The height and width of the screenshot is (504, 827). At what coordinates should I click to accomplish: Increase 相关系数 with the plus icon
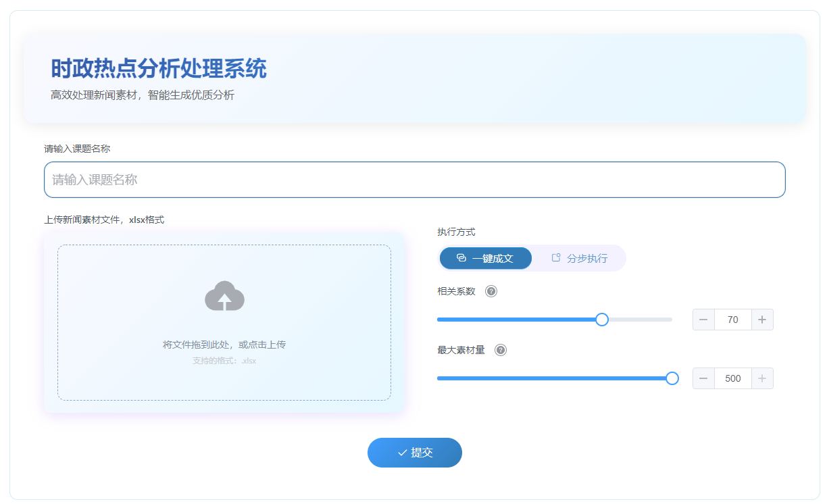[x=762, y=319]
